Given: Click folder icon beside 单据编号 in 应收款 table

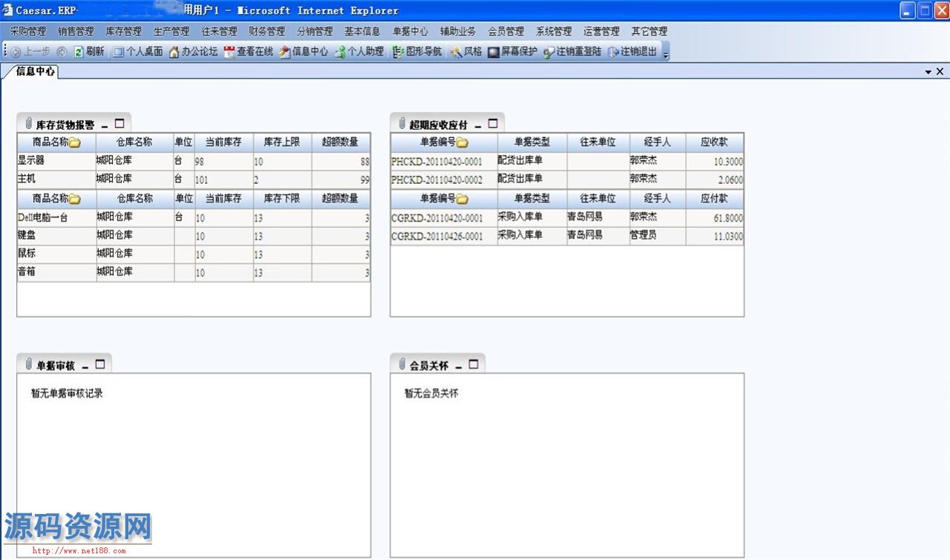Looking at the screenshot, I should (462, 142).
